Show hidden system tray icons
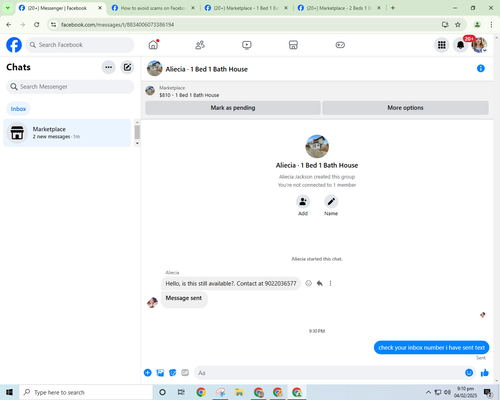Viewport: 500px width, 400px height. point(428,392)
